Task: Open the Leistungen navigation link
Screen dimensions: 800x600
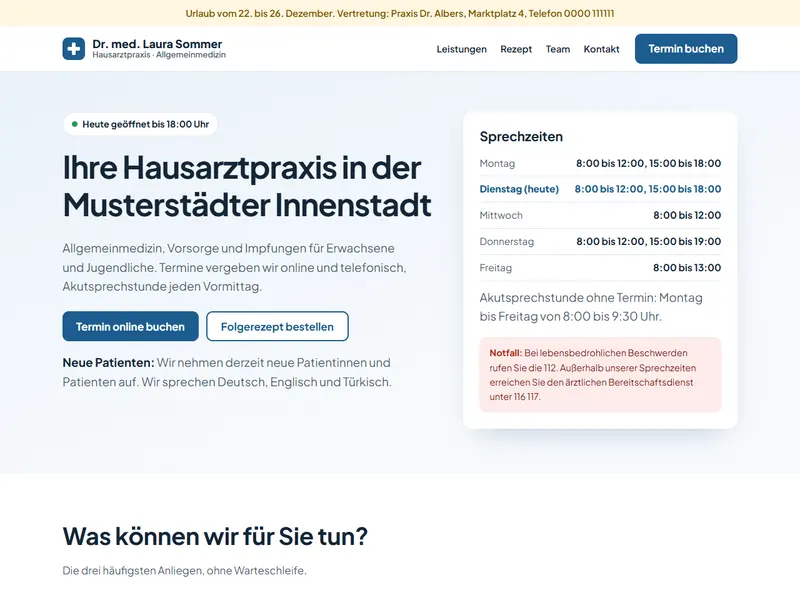Action: point(461,49)
